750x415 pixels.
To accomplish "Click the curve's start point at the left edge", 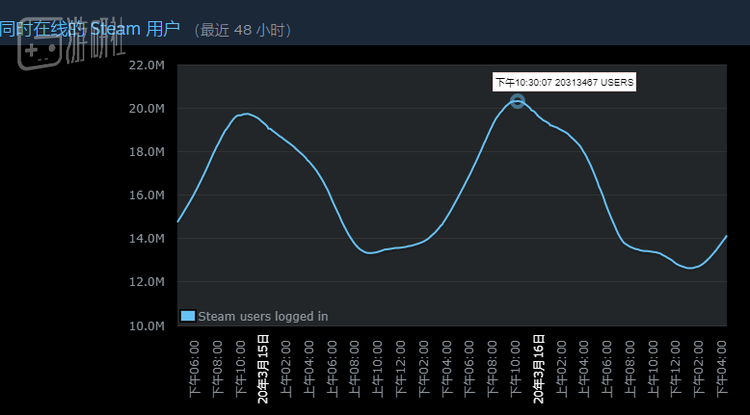I will click(x=178, y=221).
